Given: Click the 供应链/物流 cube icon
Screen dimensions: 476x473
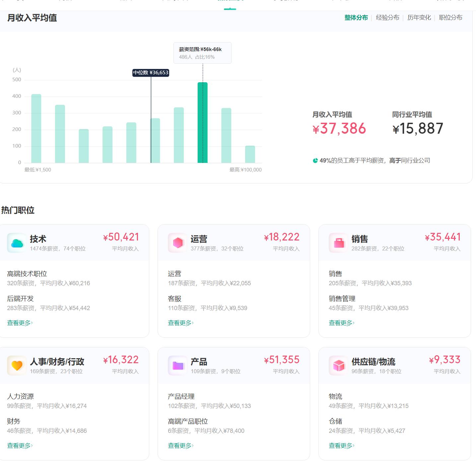Looking at the screenshot, I should click(338, 365).
